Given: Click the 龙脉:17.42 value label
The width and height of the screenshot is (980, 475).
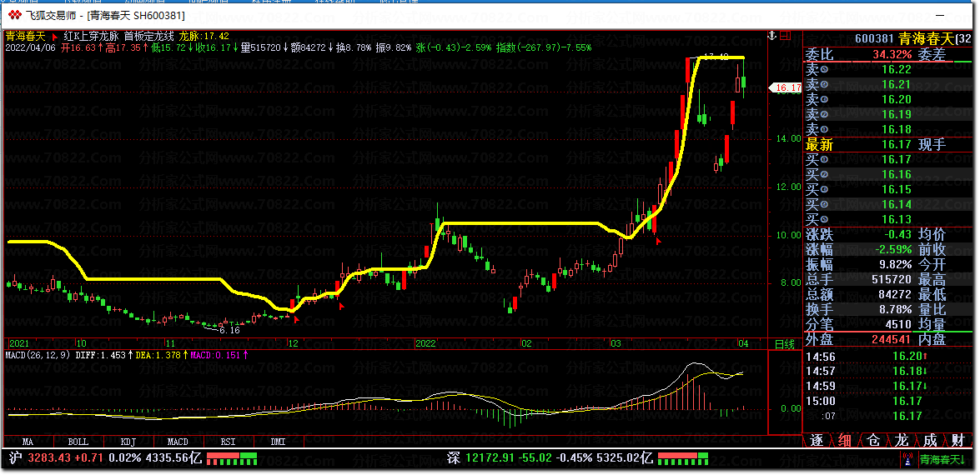Looking at the screenshot, I should tap(204, 37).
